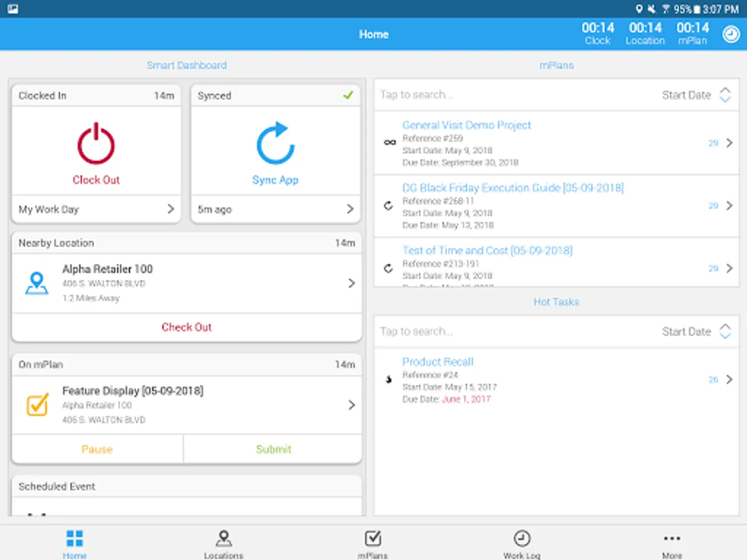Tap the blue Sync App refresh icon
Image resolution: width=747 pixels, height=560 pixels.
click(275, 143)
